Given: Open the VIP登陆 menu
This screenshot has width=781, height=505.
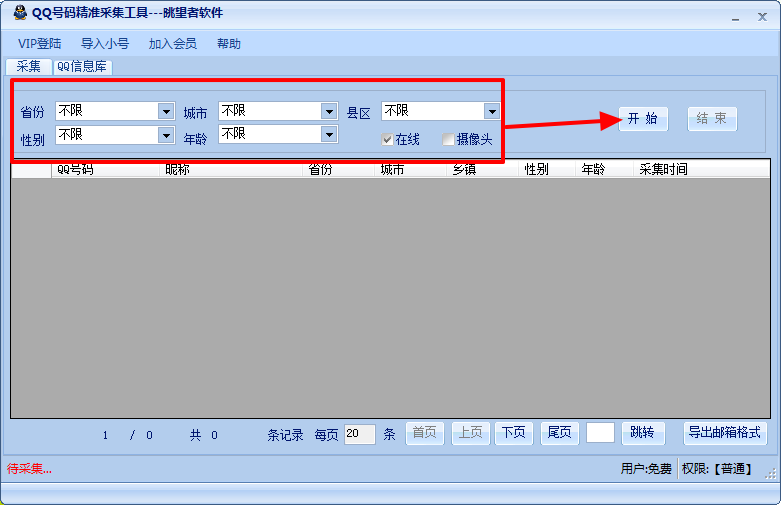Looking at the screenshot, I should (39, 44).
